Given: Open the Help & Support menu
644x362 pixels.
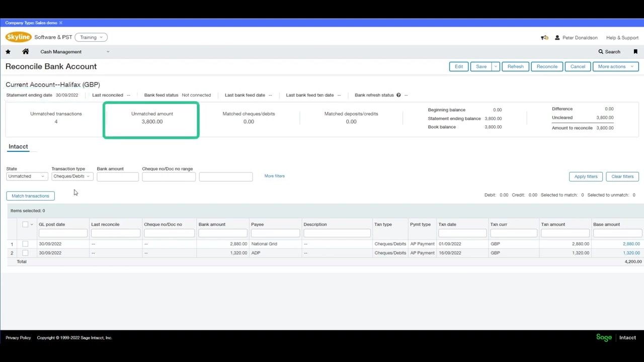Looking at the screenshot, I should [x=622, y=38].
